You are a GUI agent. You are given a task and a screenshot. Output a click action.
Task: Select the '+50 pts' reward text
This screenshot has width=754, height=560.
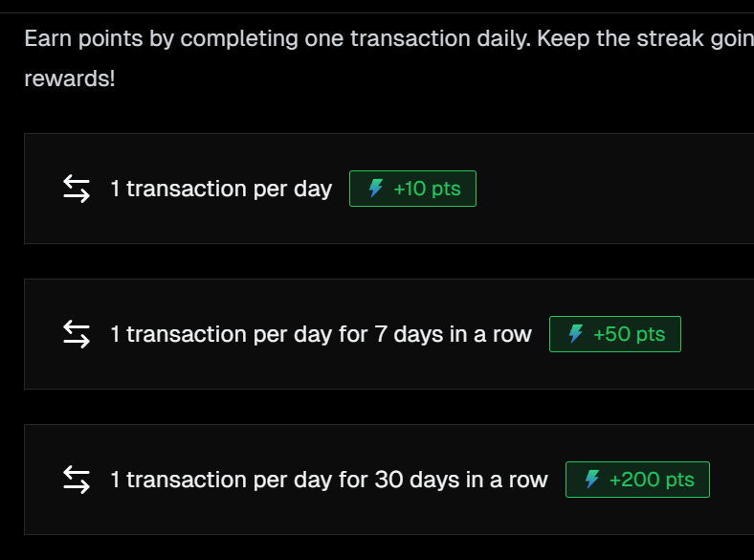coord(629,334)
